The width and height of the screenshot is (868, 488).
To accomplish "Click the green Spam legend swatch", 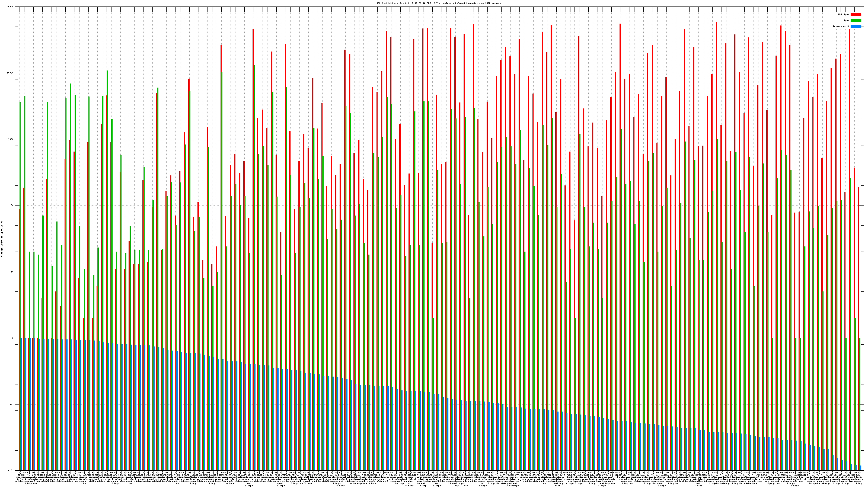I will [x=856, y=21].
